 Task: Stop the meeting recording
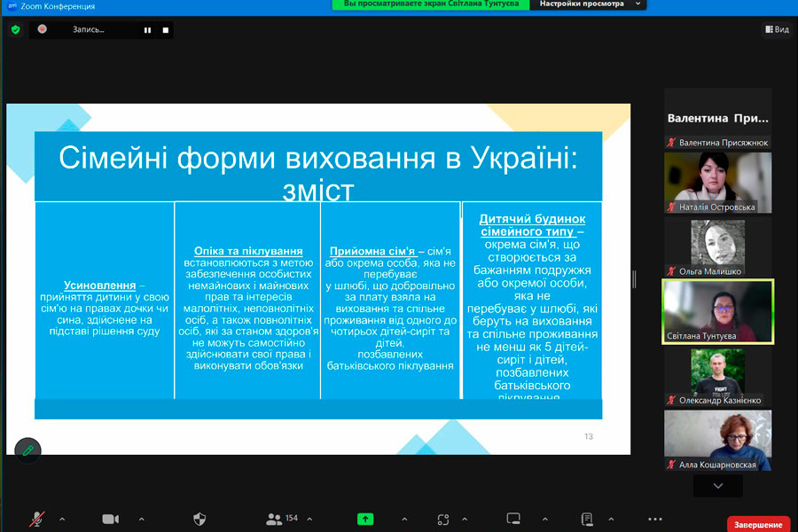pos(164,29)
